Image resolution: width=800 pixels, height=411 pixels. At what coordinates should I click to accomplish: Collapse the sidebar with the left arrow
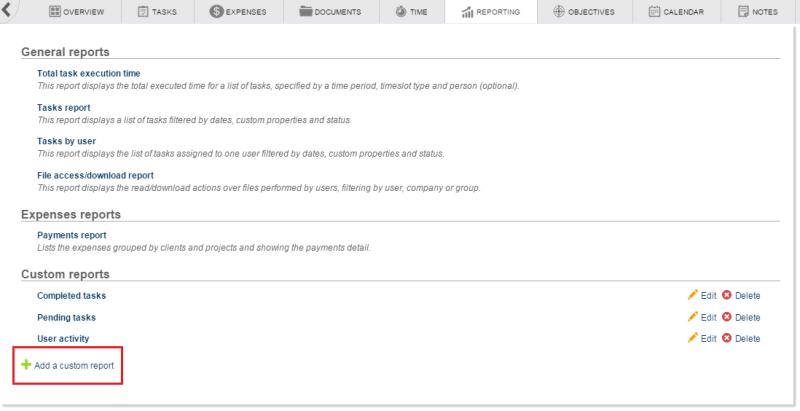click(6, 12)
